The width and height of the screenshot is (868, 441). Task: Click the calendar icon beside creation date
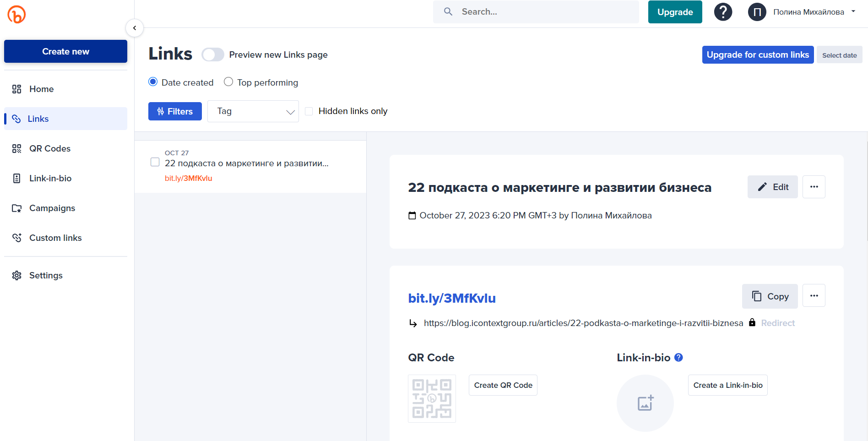412,215
